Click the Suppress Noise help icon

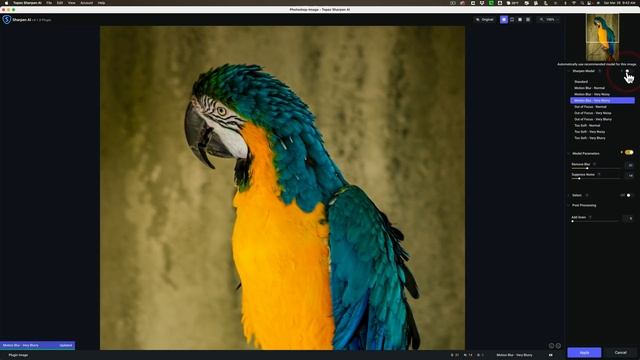point(599,174)
